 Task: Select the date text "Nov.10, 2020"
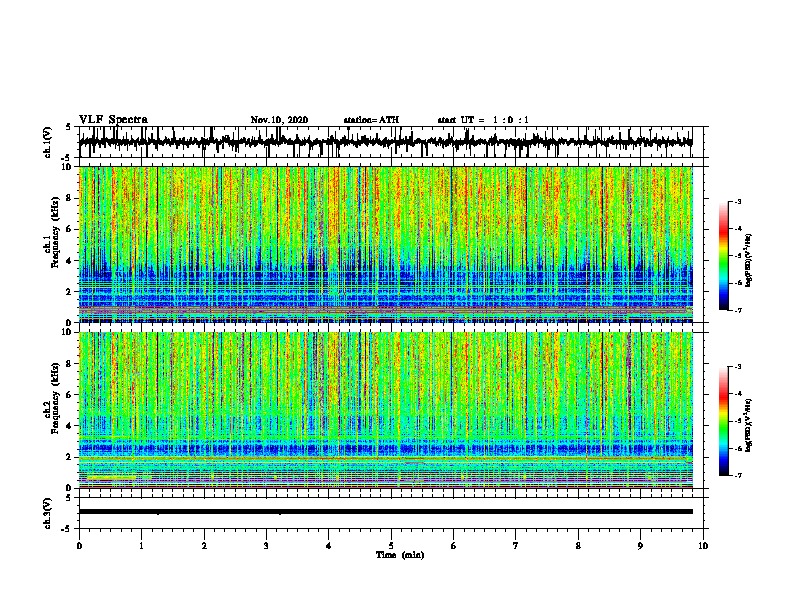pos(279,120)
